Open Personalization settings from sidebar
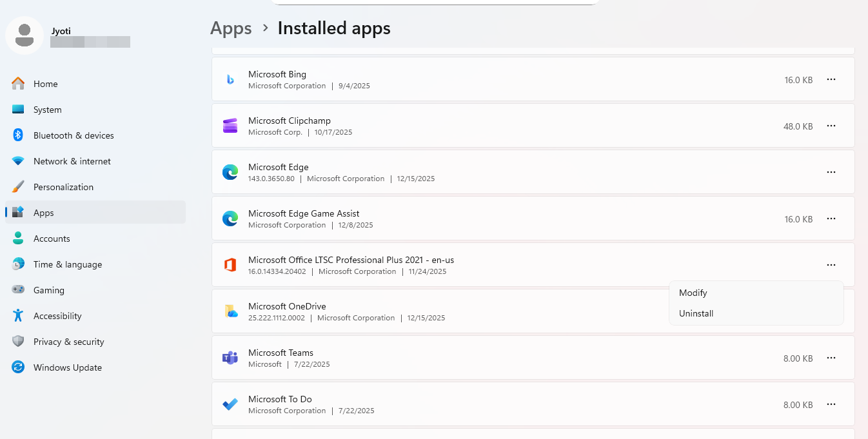Image resolution: width=868 pixels, height=439 pixels. tap(63, 187)
